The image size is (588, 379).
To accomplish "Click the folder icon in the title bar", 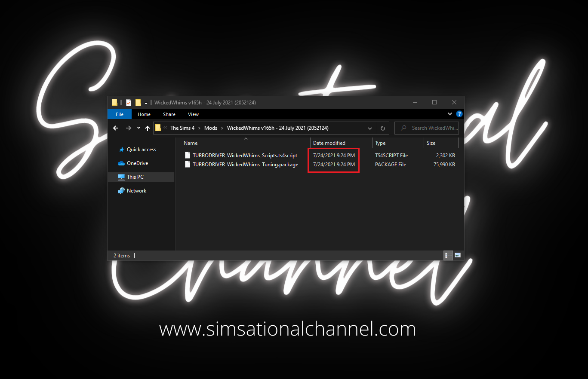I will pos(114,102).
